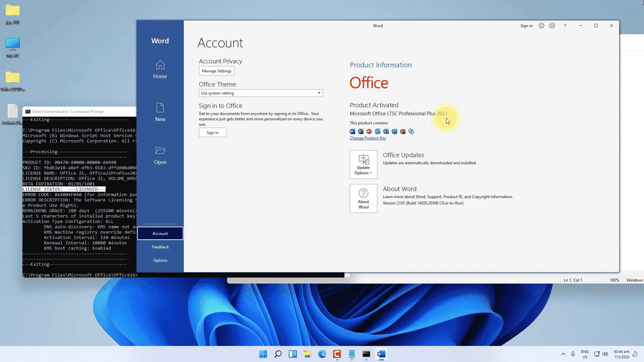Select the Account tab in sidebar
This screenshot has height=362, width=644.
point(160,233)
